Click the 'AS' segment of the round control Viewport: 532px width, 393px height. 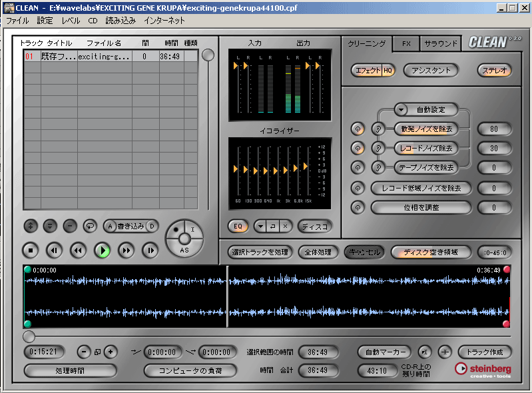click(184, 250)
